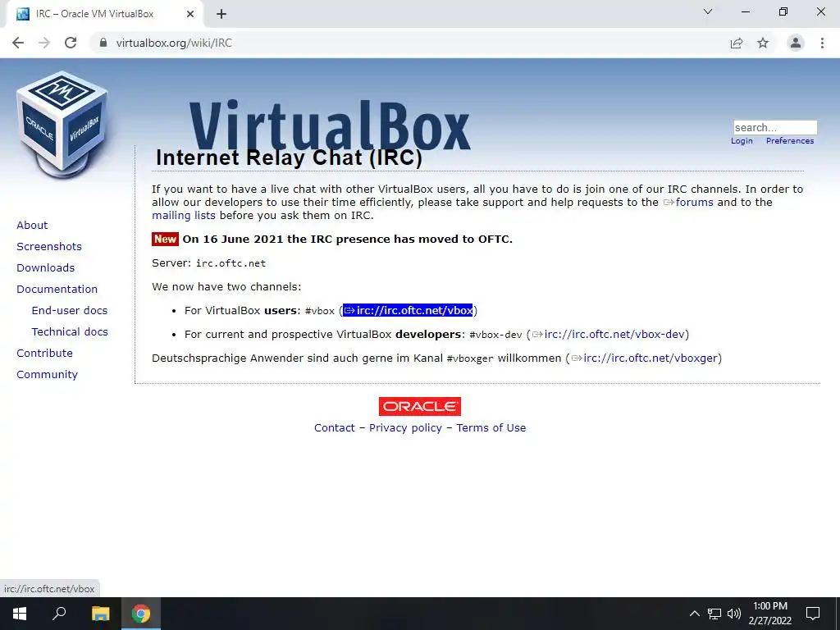Open the volume tray icon
This screenshot has width=840, height=630.
(734, 614)
